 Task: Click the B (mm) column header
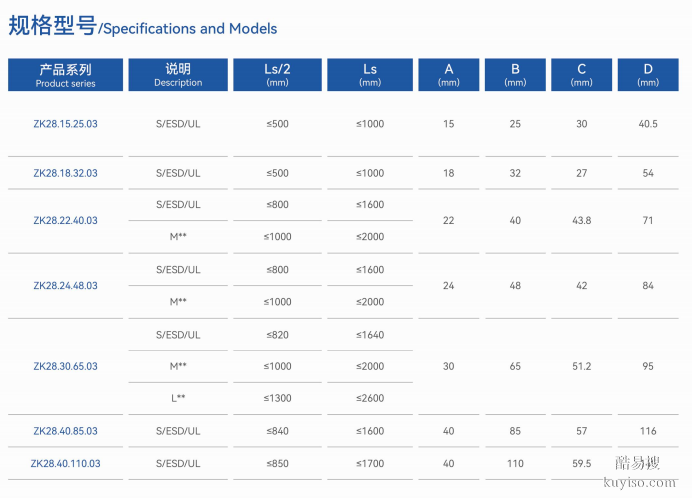click(515, 75)
